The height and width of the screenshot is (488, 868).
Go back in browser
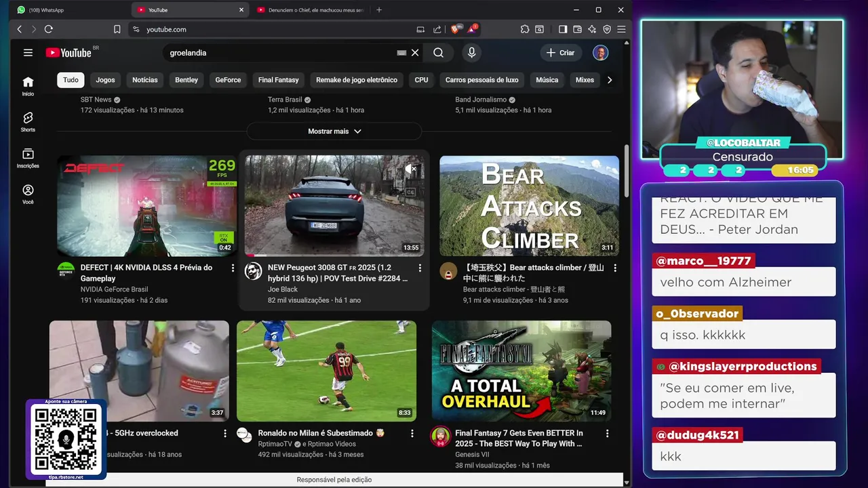point(20,29)
